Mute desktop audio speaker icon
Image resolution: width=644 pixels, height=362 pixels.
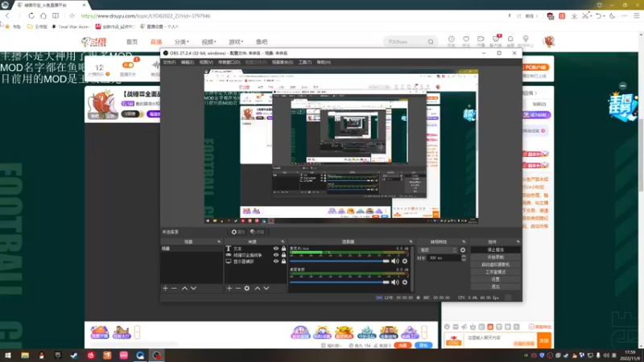click(395, 282)
